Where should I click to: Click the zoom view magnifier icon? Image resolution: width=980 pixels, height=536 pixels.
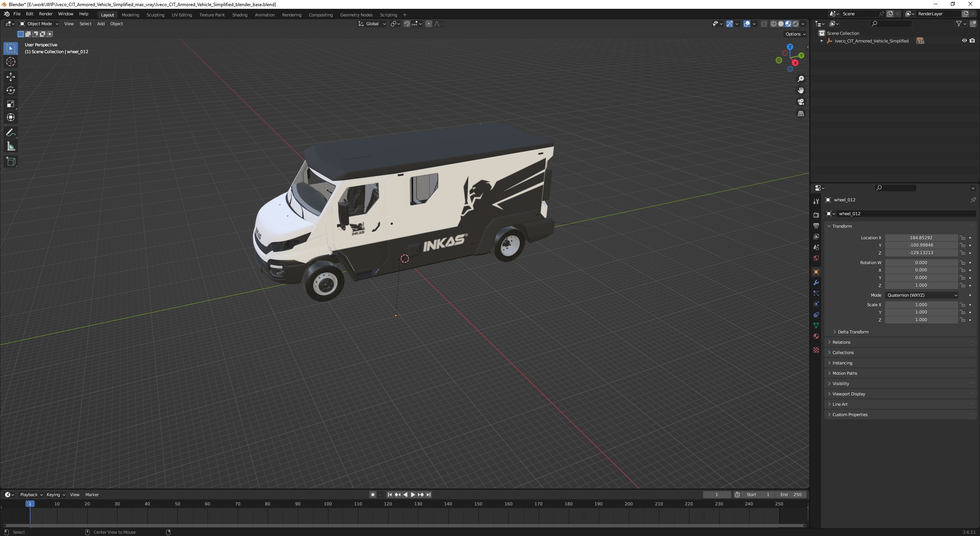pyautogui.click(x=800, y=79)
